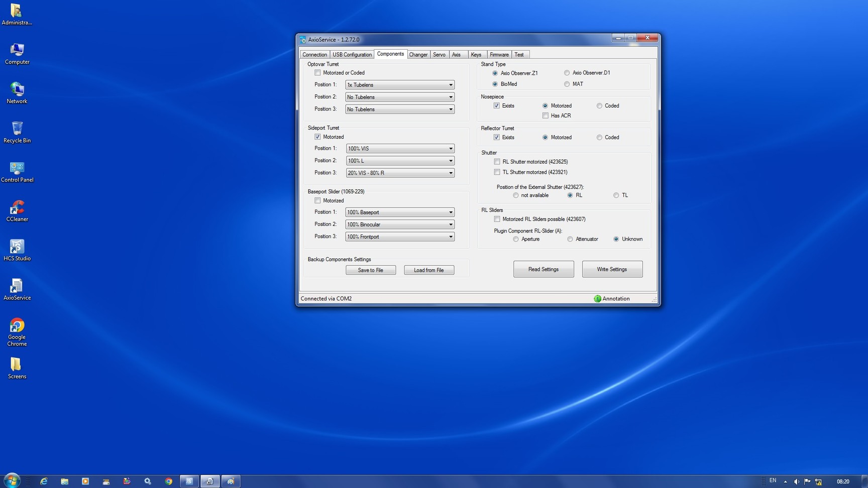Screen dimensions: 868x488
Task: Open Google Chrome from the taskbar
Action: click(x=169, y=481)
